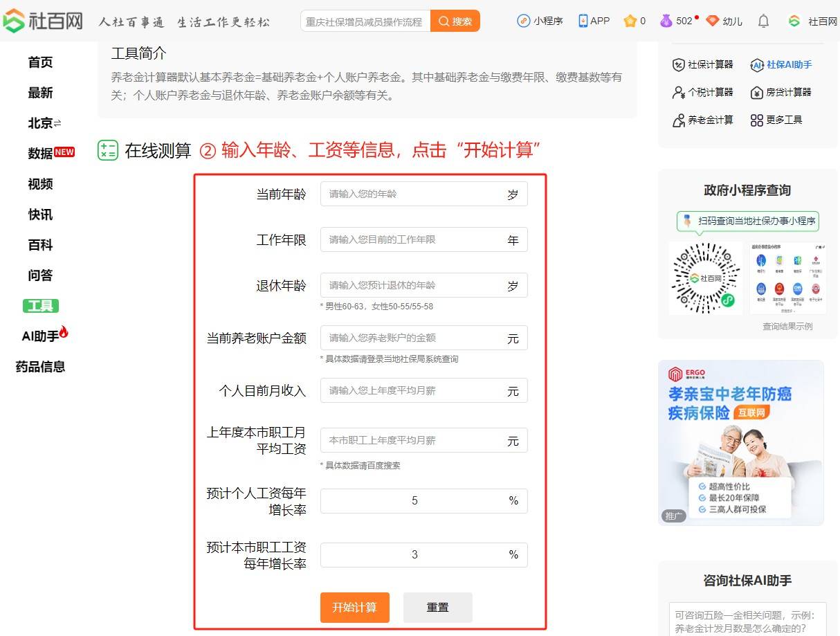840x636 pixels.
Task: Click 更多工具 grid icon
Action: pyautogui.click(x=757, y=120)
